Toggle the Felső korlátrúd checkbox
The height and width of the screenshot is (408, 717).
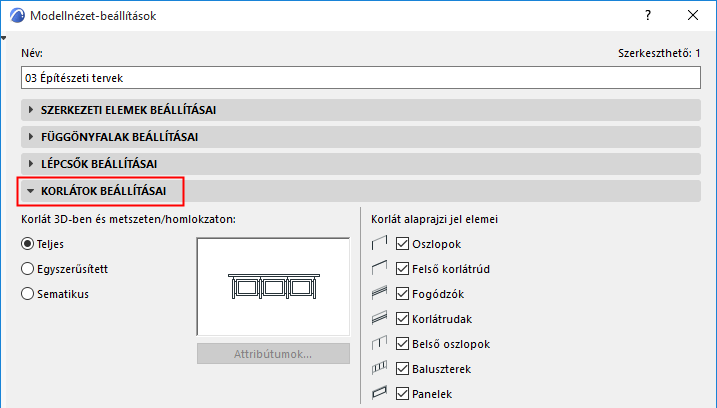point(402,268)
